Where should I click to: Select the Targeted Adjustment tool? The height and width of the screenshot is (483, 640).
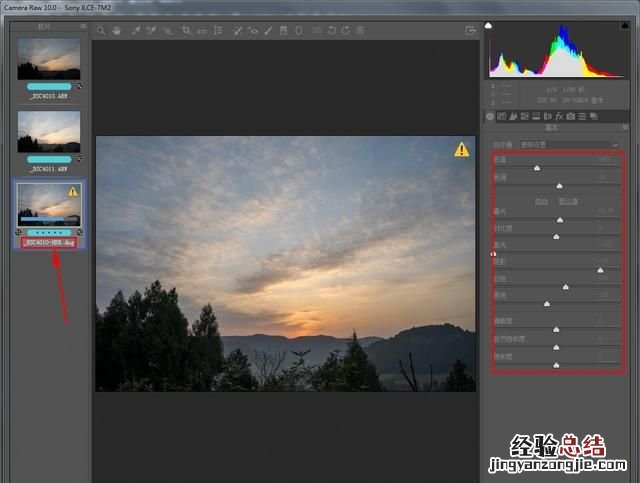point(167,31)
